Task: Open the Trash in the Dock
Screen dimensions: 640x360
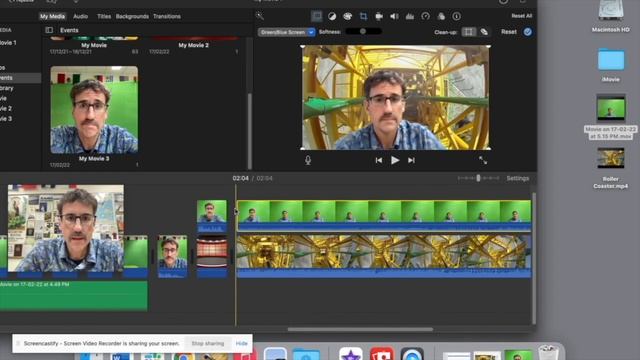Action: [547, 353]
